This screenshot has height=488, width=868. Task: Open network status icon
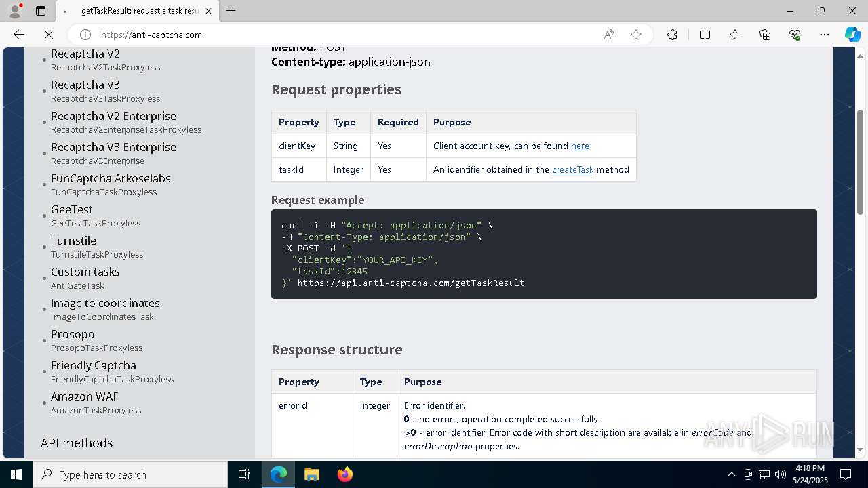(x=764, y=474)
